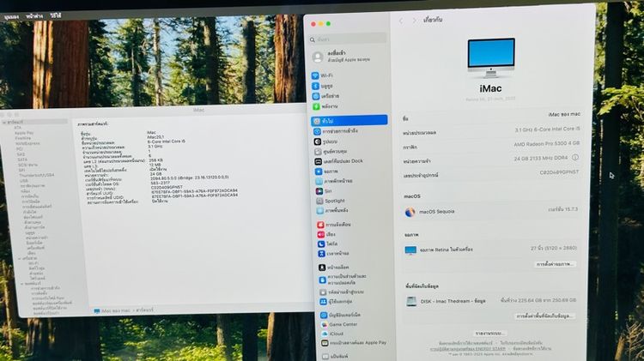Open the Help menu in menu bar
This screenshot has width=644, height=361.
56,15
